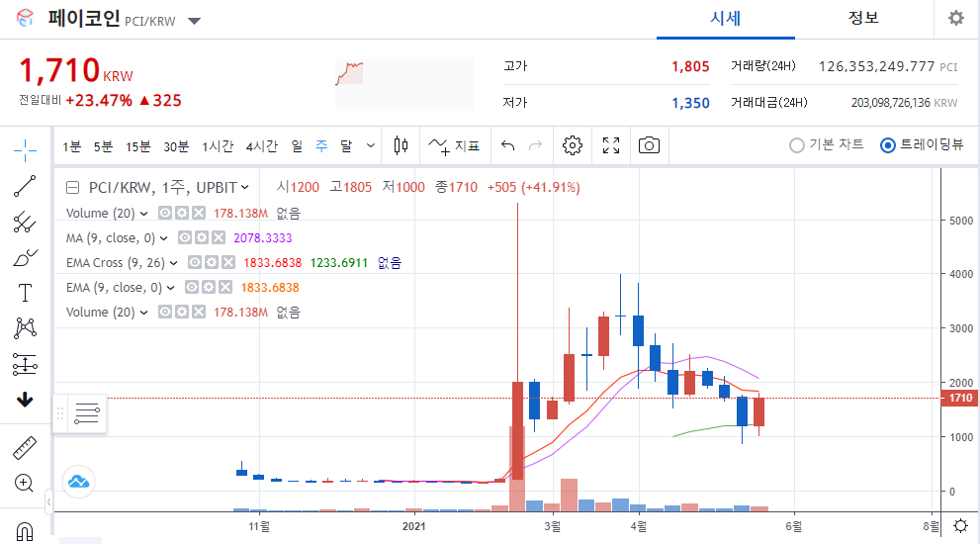The height and width of the screenshot is (544, 980).
Task: Set the chart interval to 주
Action: [x=321, y=146]
